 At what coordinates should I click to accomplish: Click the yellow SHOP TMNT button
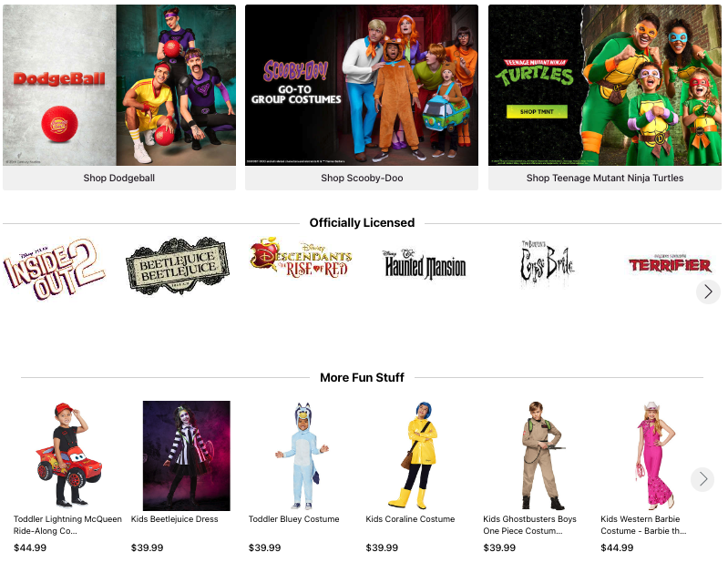click(537, 111)
